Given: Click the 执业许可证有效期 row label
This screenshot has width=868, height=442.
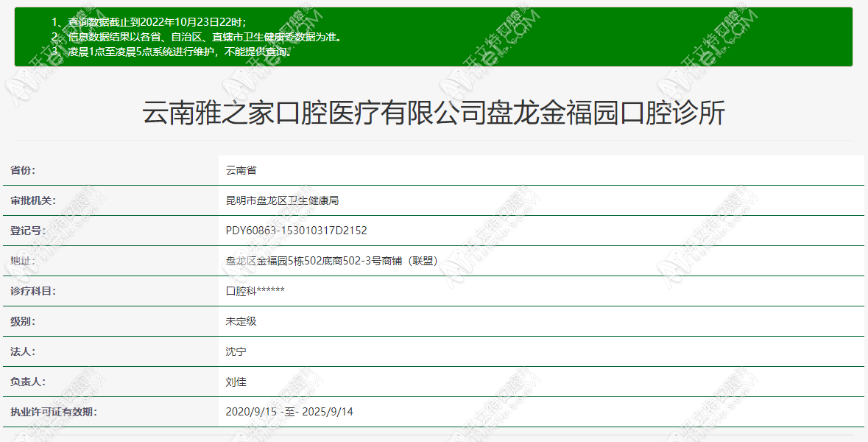Looking at the screenshot, I should point(53,412).
